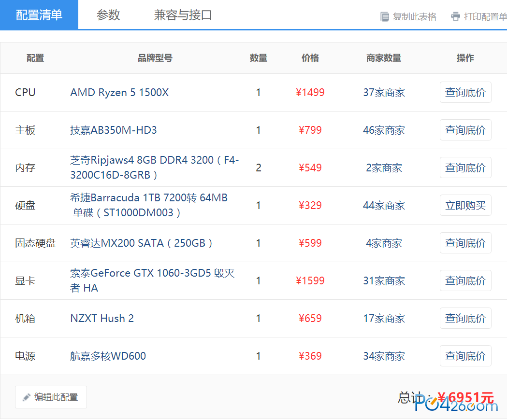Image resolution: width=507 pixels, height=420 pixels.
Task: Click the pencil icon on 编辑此配置
Action: pyautogui.click(x=27, y=397)
